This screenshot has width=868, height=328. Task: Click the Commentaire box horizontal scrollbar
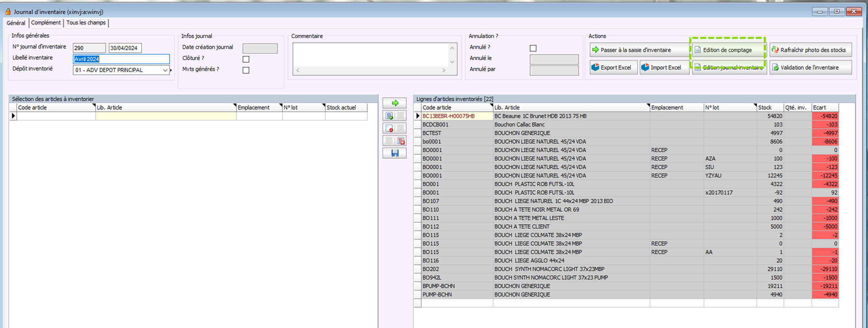point(371,70)
